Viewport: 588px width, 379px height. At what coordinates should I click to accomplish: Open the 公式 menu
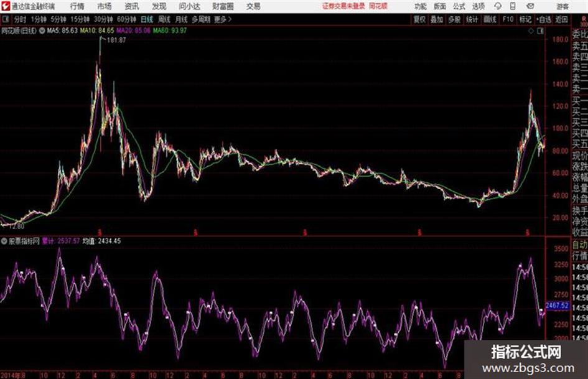[459, 6]
